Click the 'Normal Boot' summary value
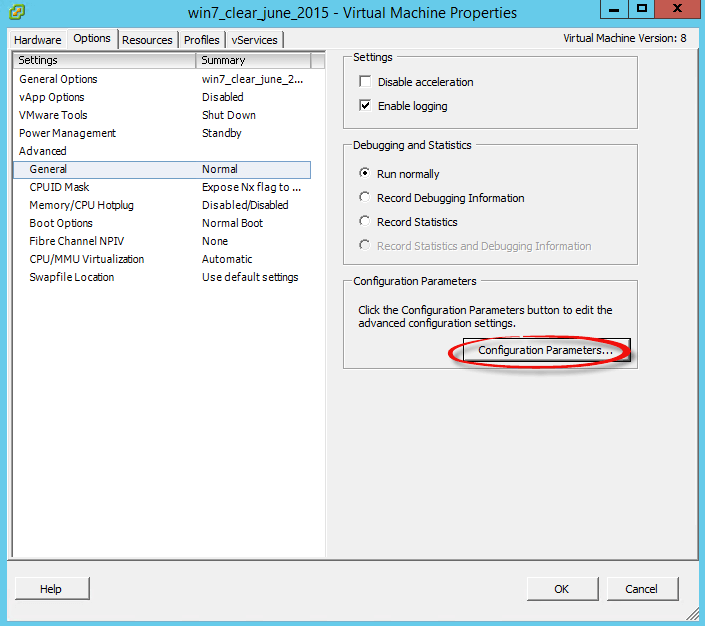The width and height of the screenshot is (705, 626). [232, 223]
